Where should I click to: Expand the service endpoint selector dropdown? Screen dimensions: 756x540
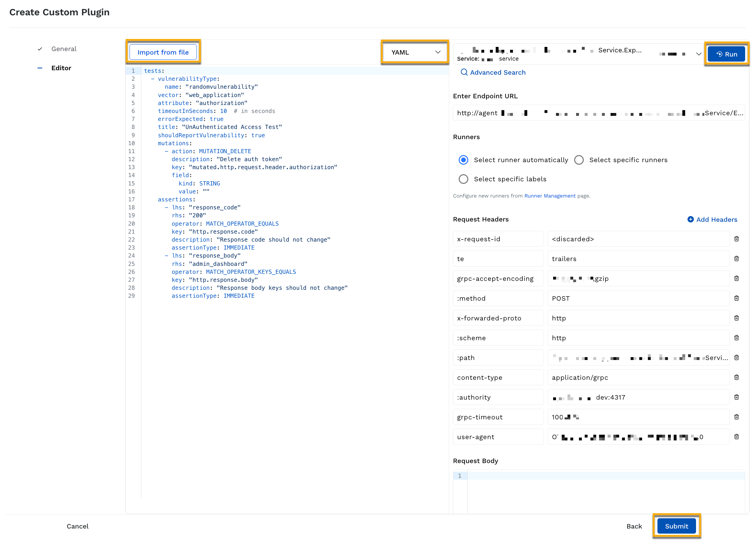(x=699, y=54)
